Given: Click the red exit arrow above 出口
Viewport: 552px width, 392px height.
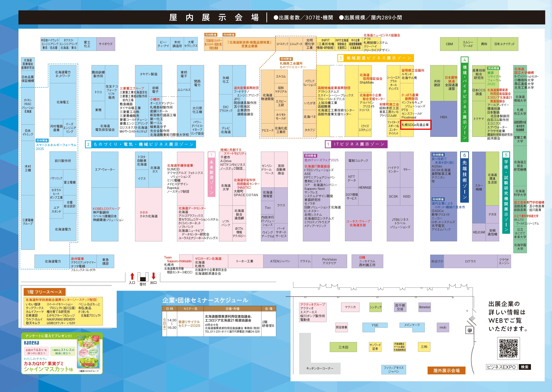Looking at the screenshot, I should (154, 276).
